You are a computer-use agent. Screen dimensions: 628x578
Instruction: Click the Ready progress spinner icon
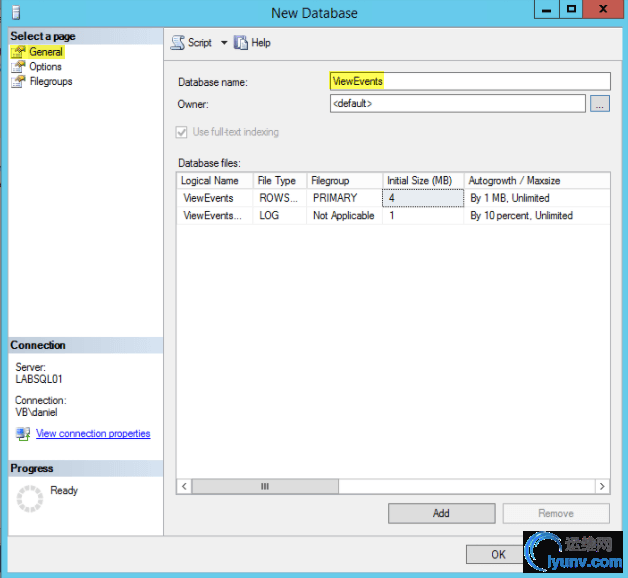pos(30,499)
